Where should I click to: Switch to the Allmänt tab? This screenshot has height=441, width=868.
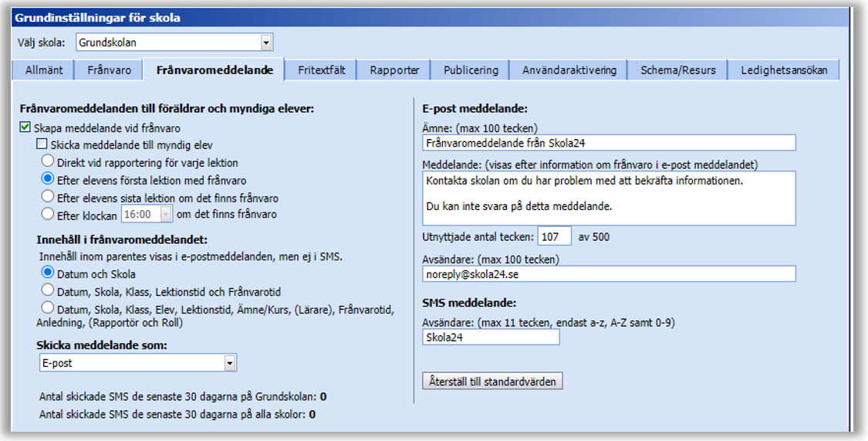(x=43, y=70)
